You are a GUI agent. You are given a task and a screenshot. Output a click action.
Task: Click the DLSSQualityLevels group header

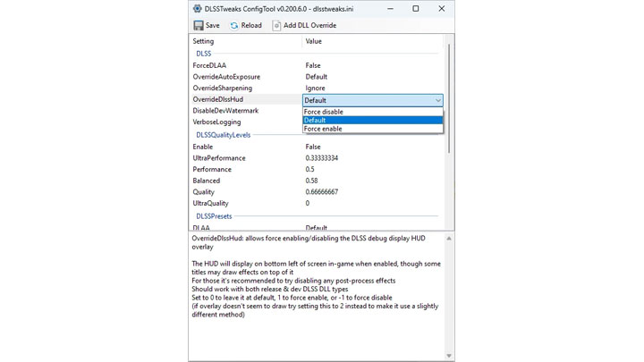pos(223,135)
